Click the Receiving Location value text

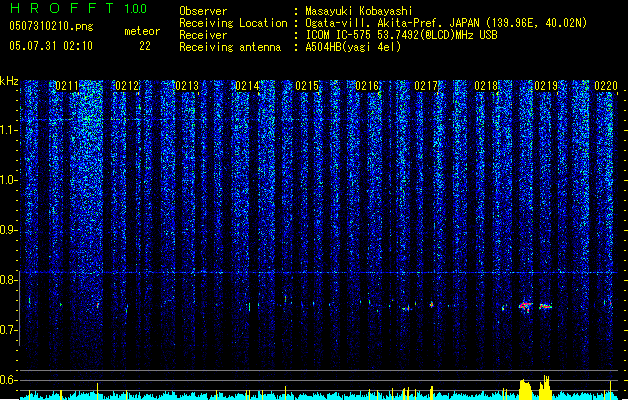pyautogui.click(x=446, y=23)
